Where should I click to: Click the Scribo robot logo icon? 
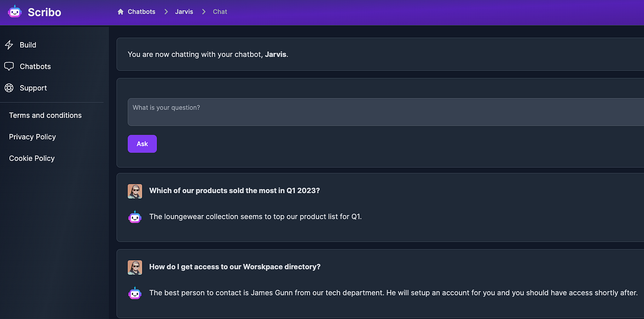tap(14, 11)
